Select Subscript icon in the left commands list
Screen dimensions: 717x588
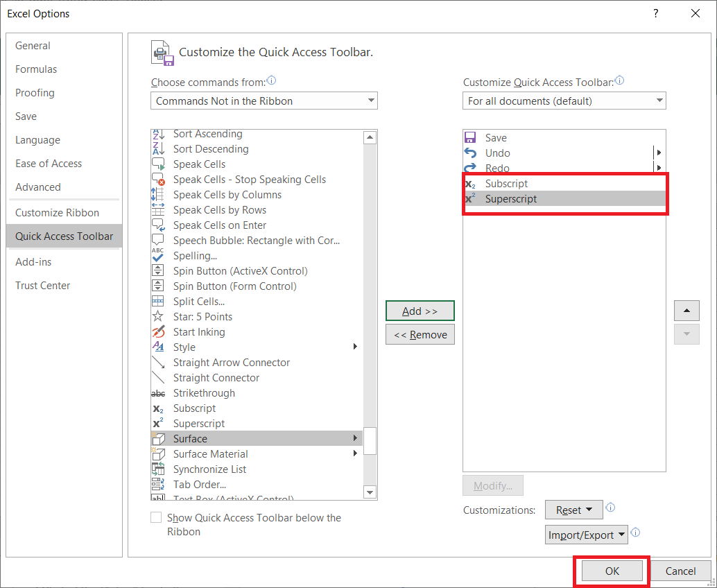(158, 409)
